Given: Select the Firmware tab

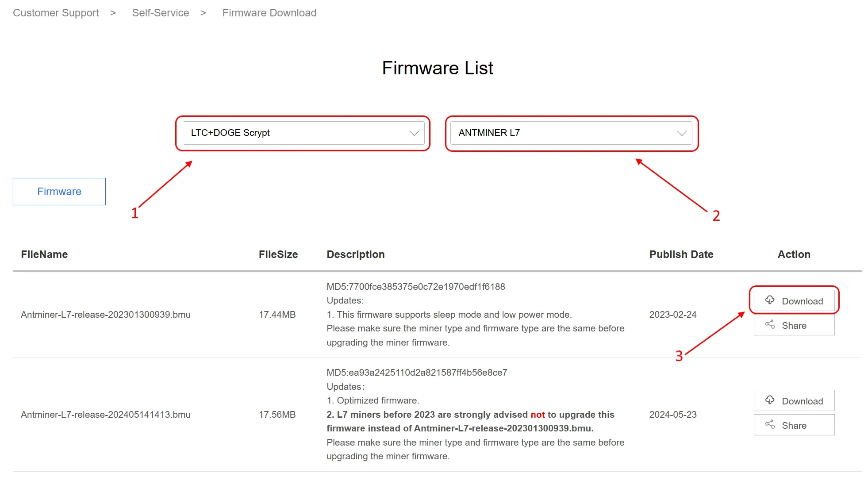Looking at the screenshot, I should [x=59, y=192].
